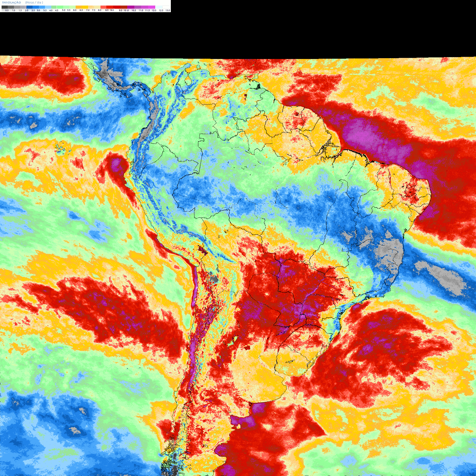Select the 5.0 legend value label
This screenshot has width=476, height=476.
63,10
